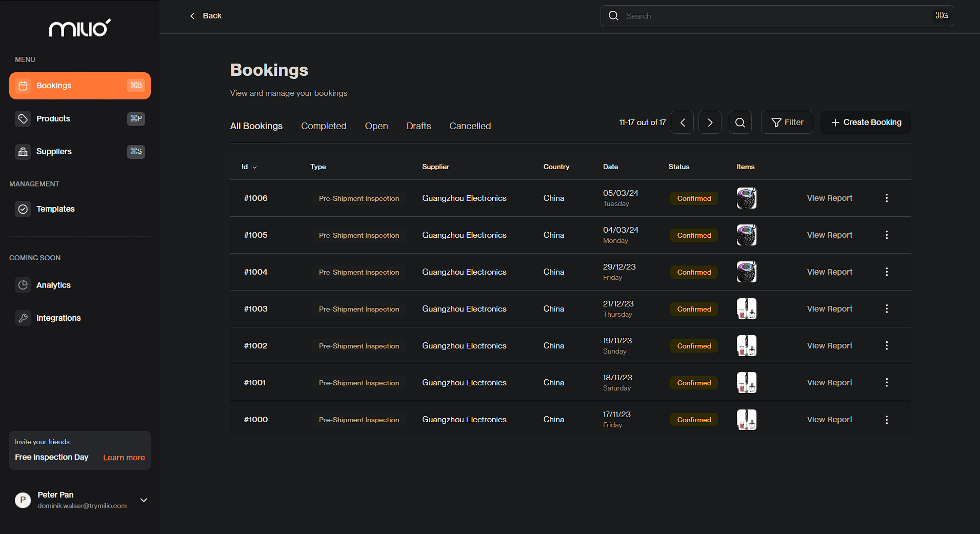The width and height of the screenshot is (980, 534).
Task: Open the Analytics pie chart item
Action: [x=80, y=285]
